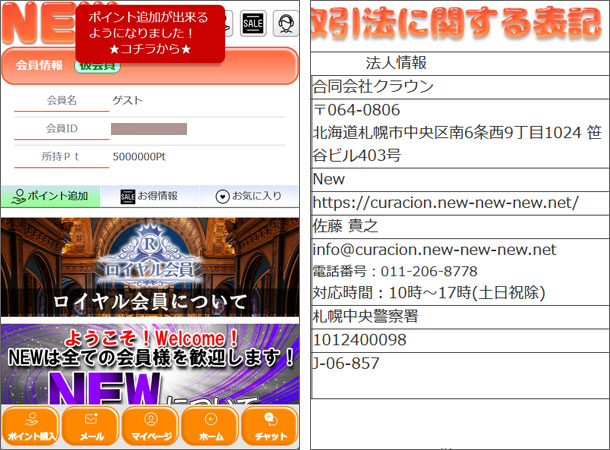Select the ポイント追加 tab
The image size is (610, 450).
pos(50,196)
